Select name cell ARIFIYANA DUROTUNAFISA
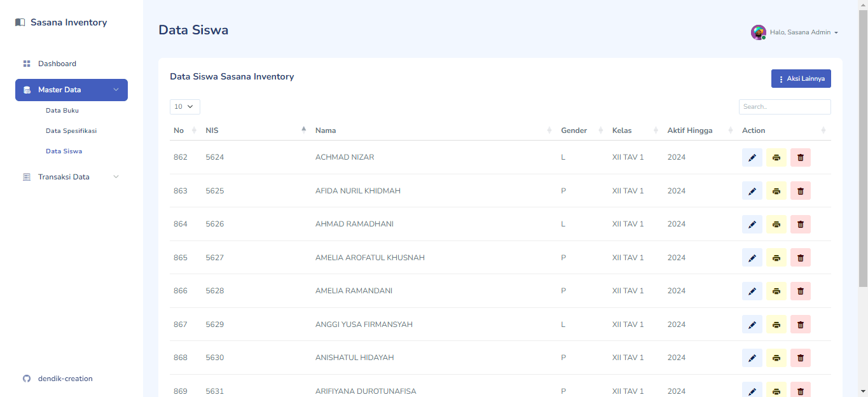This screenshot has width=868, height=397. [366, 391]
